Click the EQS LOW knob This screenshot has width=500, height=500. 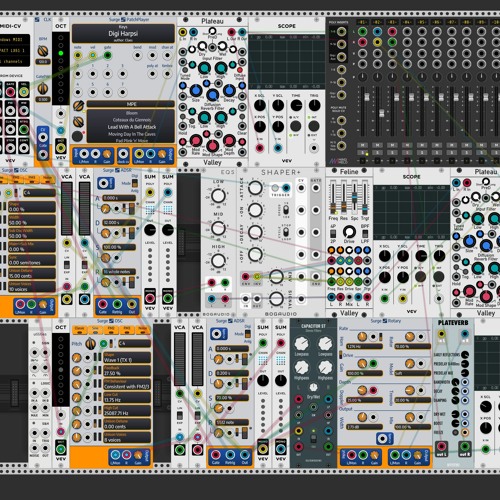[x=218, y=196]
